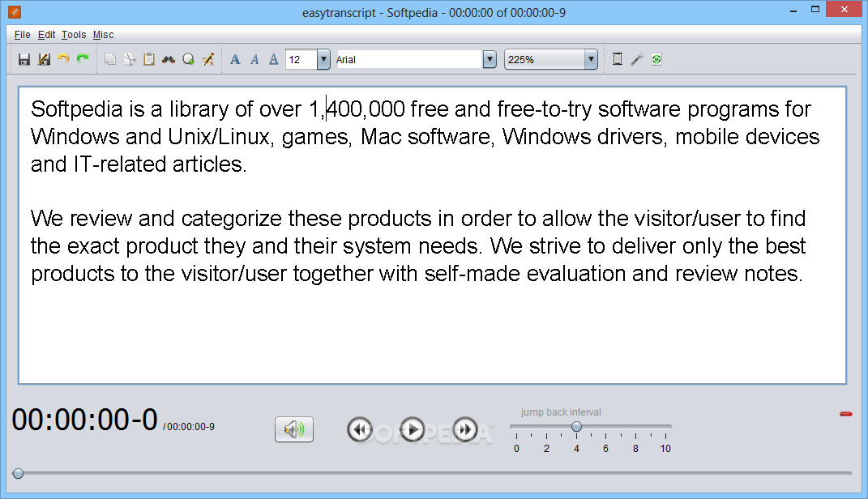Open settings via wrench icon
The image size is (868, 499).
[636, 59]
